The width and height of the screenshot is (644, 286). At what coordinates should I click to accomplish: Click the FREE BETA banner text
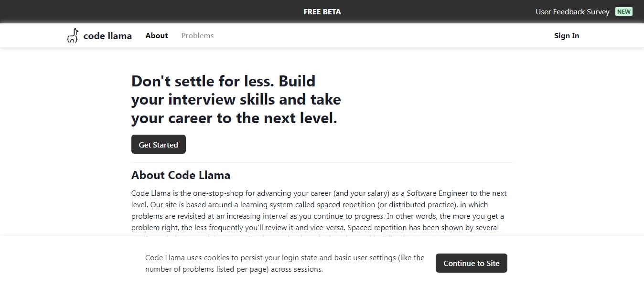pyautogui.click(x=322, y=12)
